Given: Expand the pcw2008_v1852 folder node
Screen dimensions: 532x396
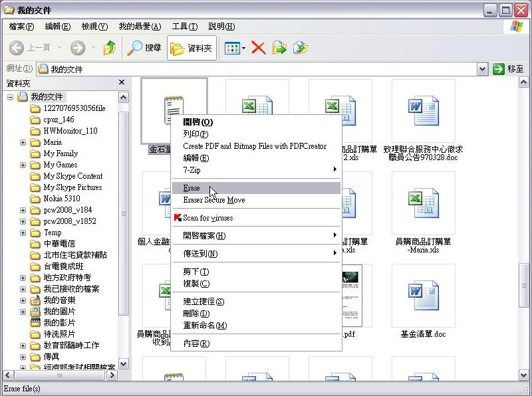Looking at the screenshot, I should tap(23, 221).
